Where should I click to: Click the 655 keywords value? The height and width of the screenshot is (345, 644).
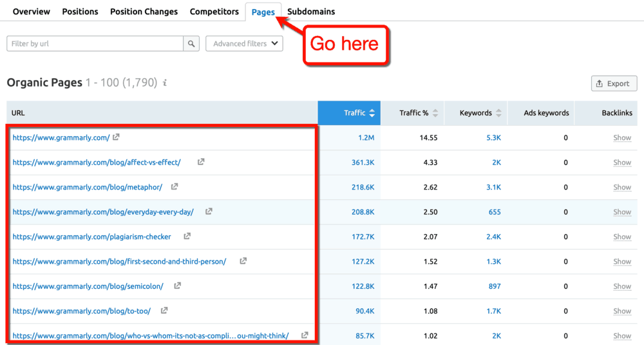point(495,212)
